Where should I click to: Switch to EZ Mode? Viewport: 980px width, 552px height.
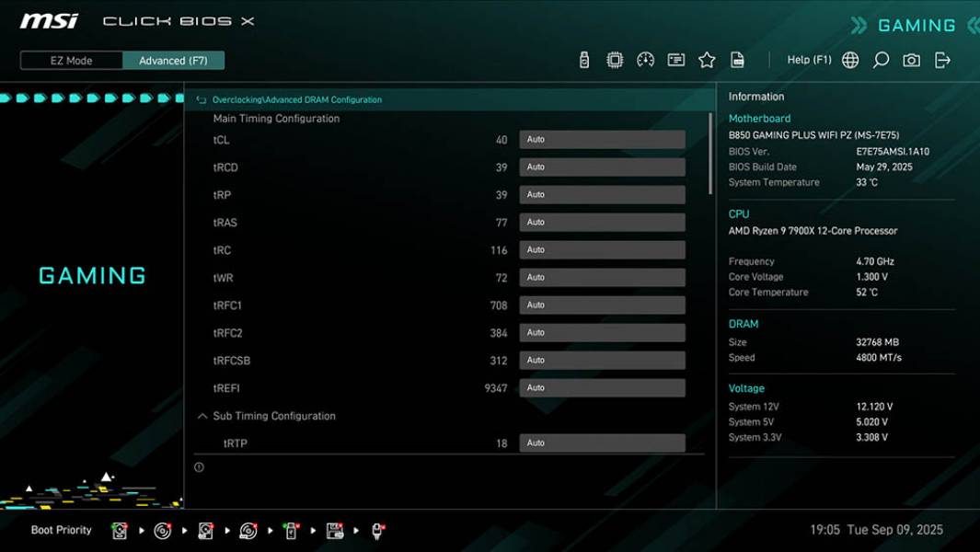click(x=69, y=60)
